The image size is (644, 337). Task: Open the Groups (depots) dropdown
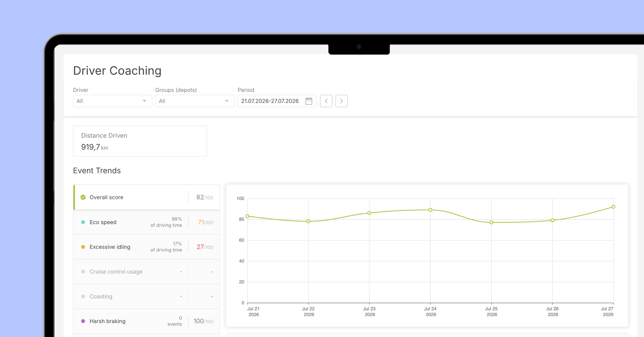tap(195, 101)
